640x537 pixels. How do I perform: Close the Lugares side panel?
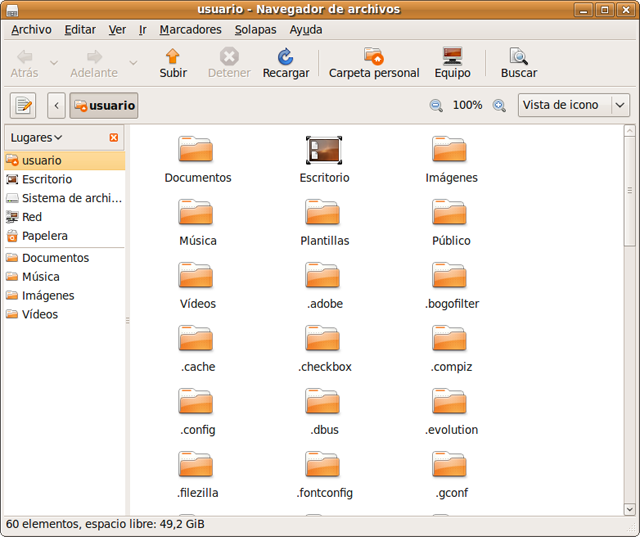click(x=114, y=137)
